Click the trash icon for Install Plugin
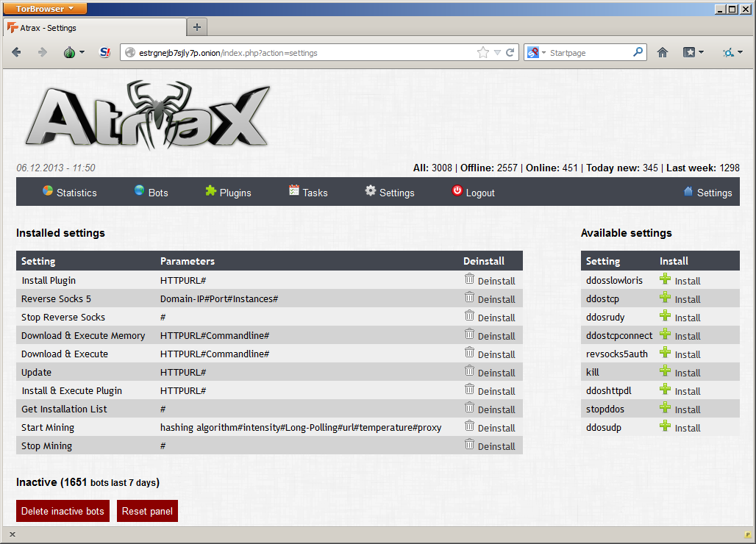 click(469, 279)
